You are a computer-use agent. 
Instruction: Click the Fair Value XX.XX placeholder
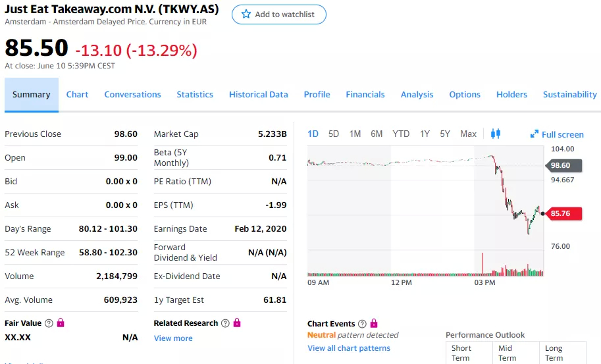[x=18, y=338]
